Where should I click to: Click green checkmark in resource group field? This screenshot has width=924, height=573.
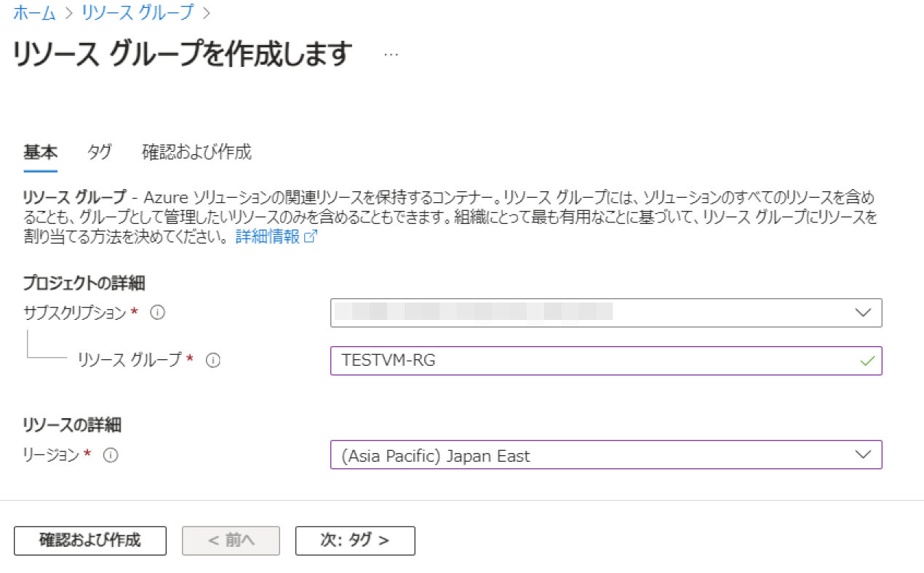click(x=866, y=360)
